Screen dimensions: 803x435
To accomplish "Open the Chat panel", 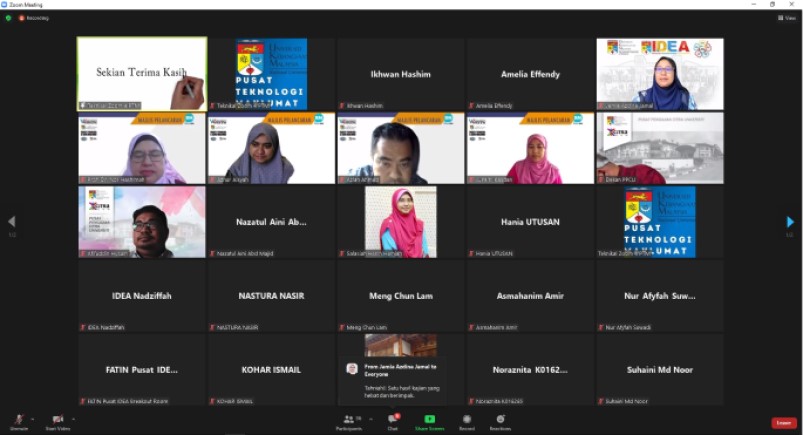I will point(393,420).
